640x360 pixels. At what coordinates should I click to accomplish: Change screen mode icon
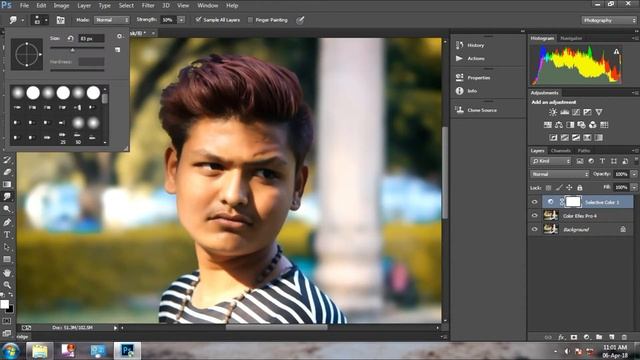7,333
